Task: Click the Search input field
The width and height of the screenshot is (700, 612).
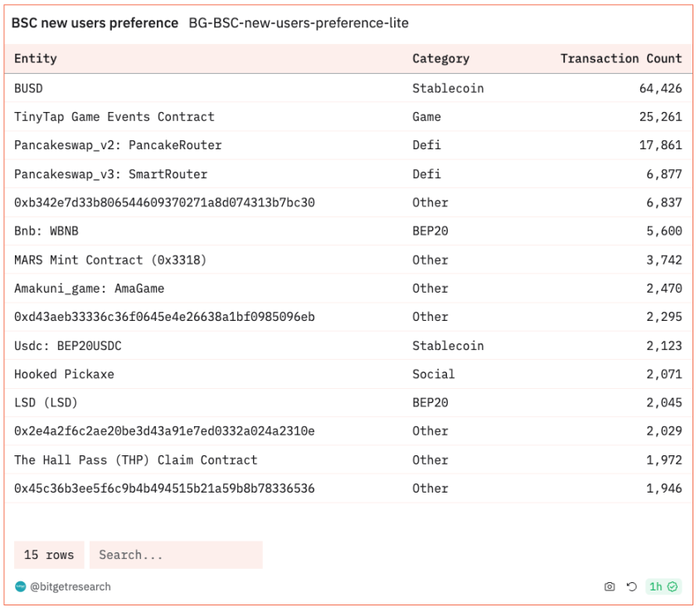Action: (175, 555)
